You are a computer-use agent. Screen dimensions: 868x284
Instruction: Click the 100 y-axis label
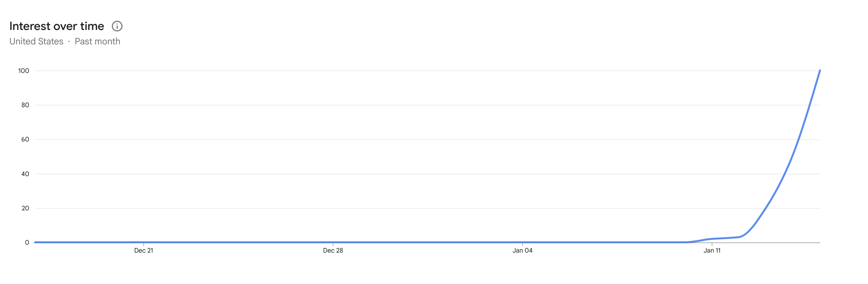[24, 71]
